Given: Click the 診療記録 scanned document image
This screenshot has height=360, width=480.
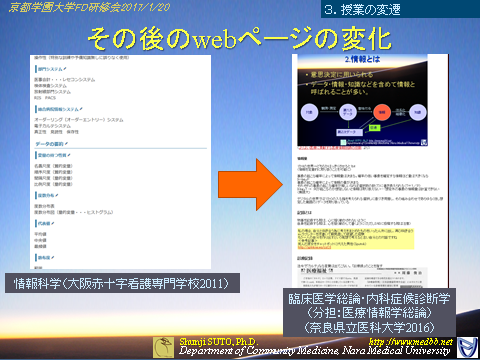Looking at the screenshot, I should [x=362, y=277].
